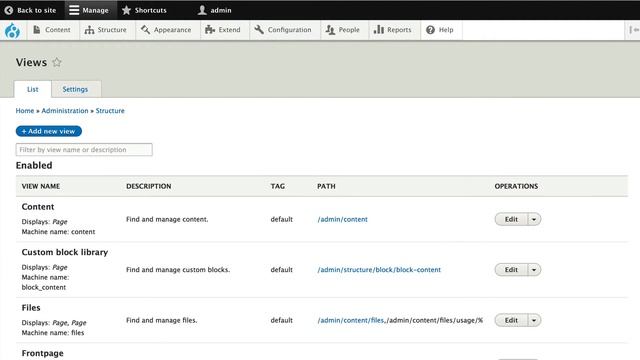
Task: Edit the Custom block library view
Action: coord(511,269)
